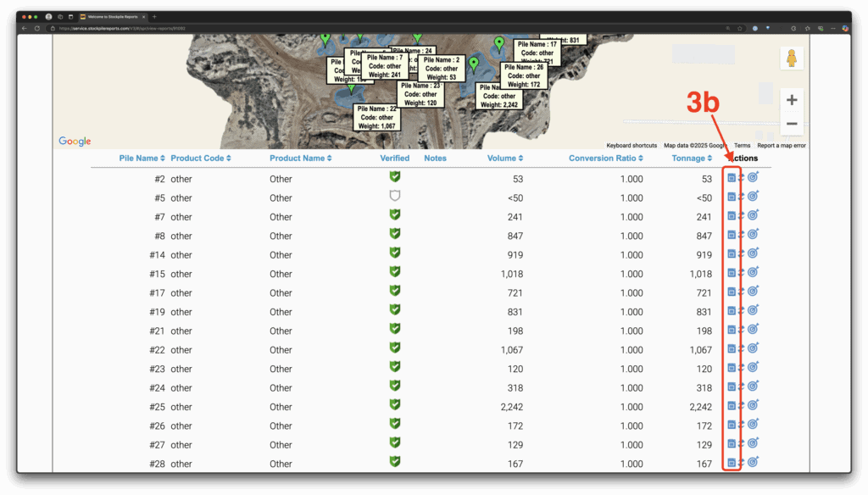Open the details window icon for pile #2

(732, 178)
